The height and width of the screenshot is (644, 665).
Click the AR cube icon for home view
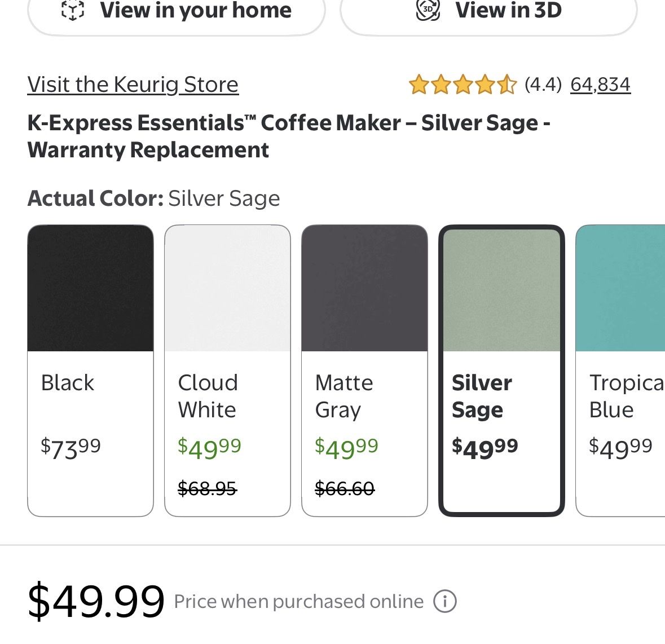click(73, 10)
